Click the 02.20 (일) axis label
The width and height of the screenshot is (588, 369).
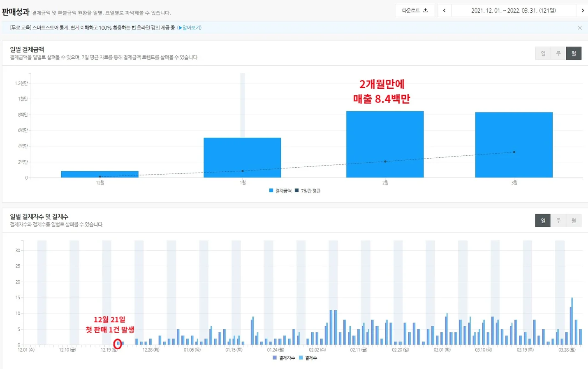[x=400, y=350]
